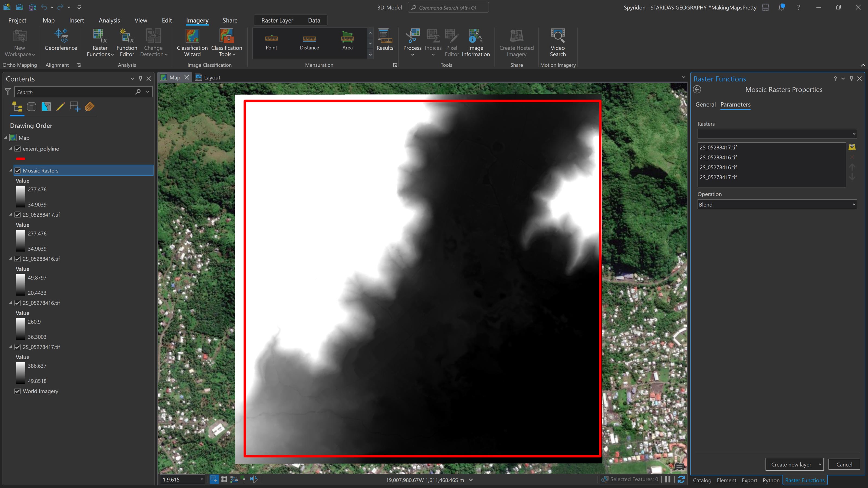Open coordinate display units dropdown
868x488 pixels.
click(x=471, y=480)
